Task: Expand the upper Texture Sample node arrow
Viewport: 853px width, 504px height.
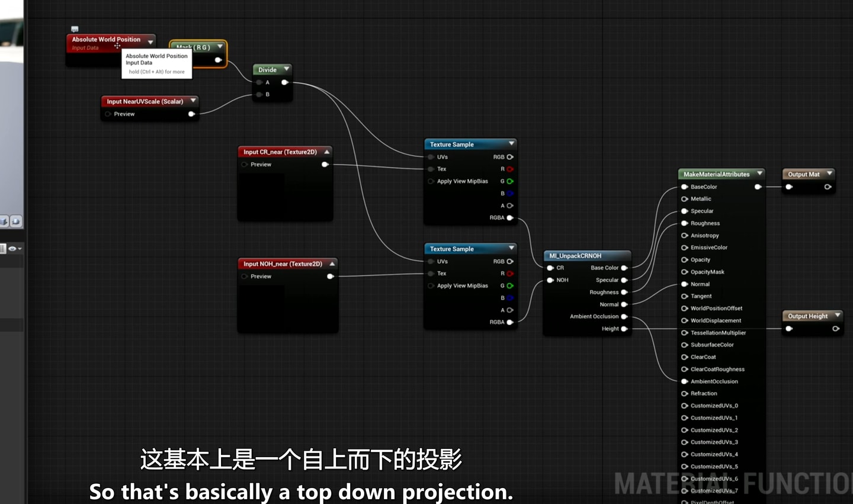Action: click(x=511, y=144)
